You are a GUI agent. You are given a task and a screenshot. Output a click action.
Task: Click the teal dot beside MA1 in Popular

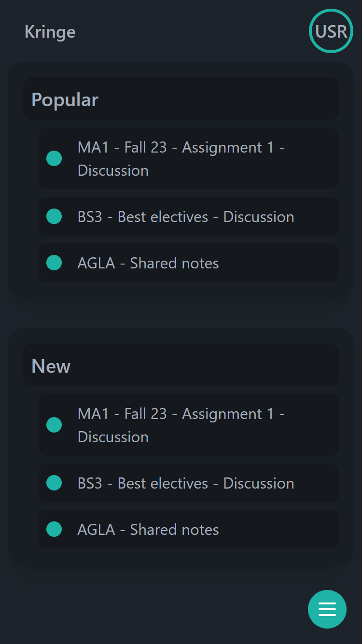pos(54,158)
